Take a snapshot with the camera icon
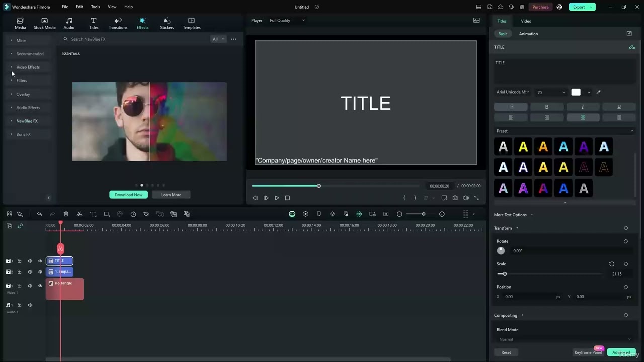The image size is (644, 362). tap(455, 198)
